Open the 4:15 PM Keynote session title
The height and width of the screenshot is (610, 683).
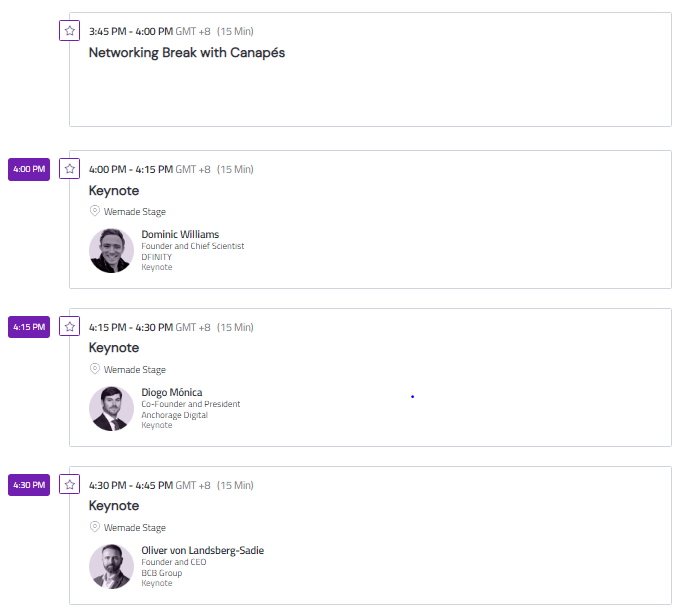pyautogui.click(x=114, y=348)
